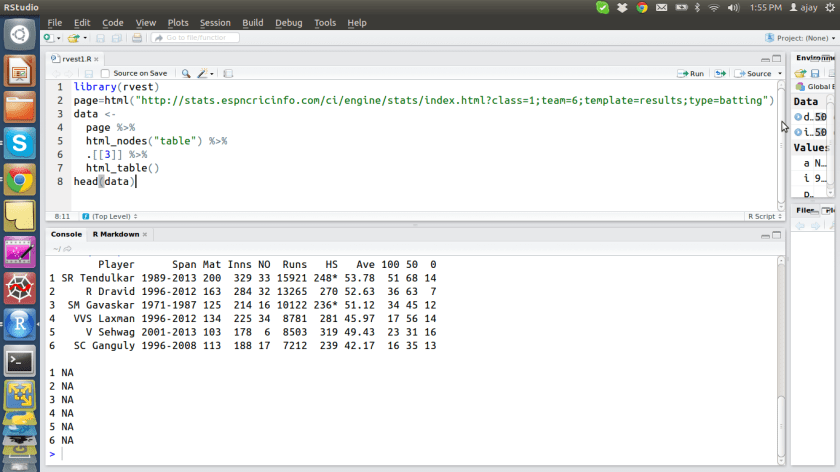Screen dimensions: 840x472
Task: Open the Code menu
Action: click(112, 23)
